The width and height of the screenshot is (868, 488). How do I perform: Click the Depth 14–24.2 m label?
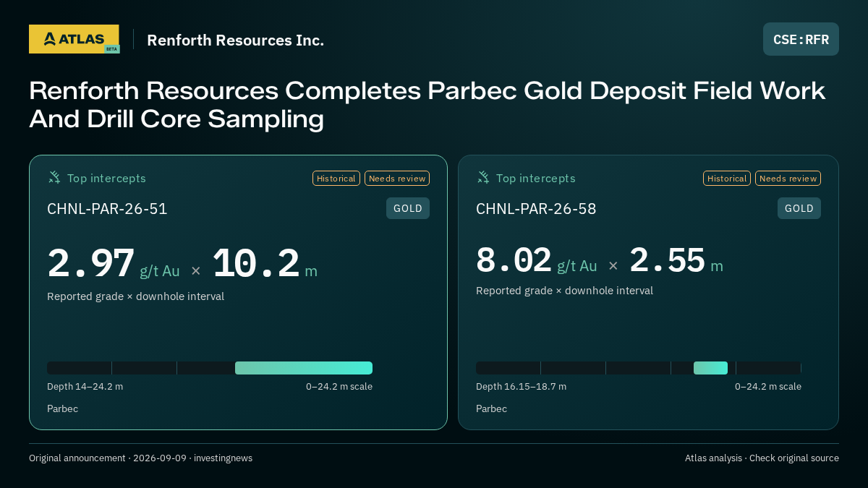(85, 386)
